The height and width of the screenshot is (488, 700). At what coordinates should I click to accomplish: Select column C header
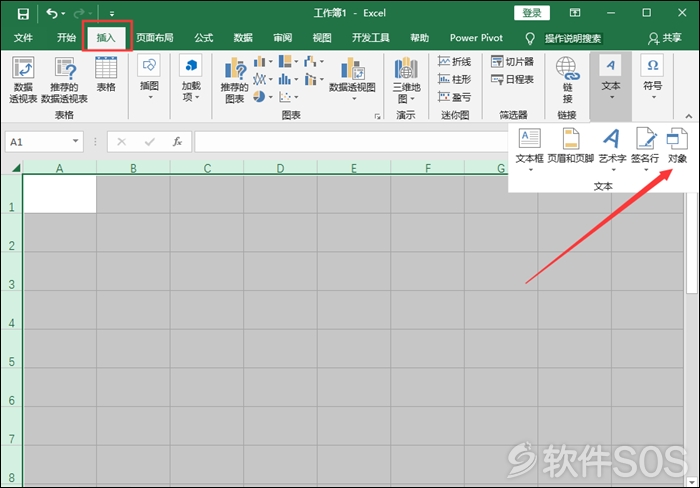(x=207, y=168)
